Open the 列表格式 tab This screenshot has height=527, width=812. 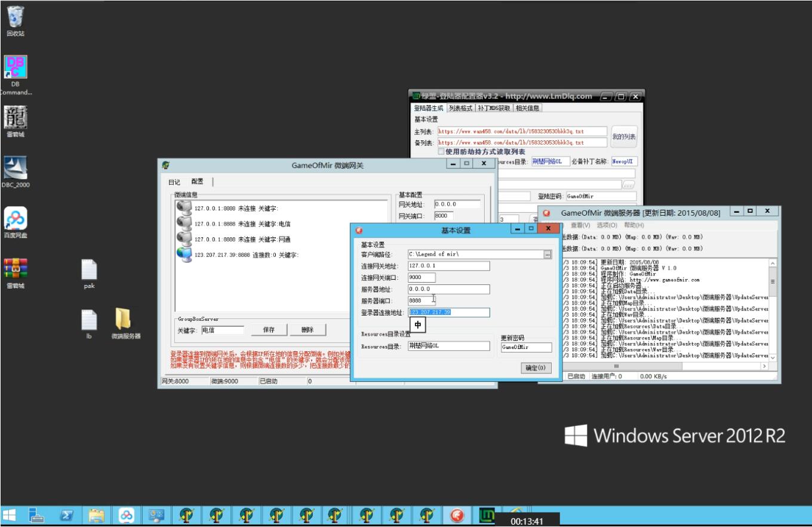point(460,108)
